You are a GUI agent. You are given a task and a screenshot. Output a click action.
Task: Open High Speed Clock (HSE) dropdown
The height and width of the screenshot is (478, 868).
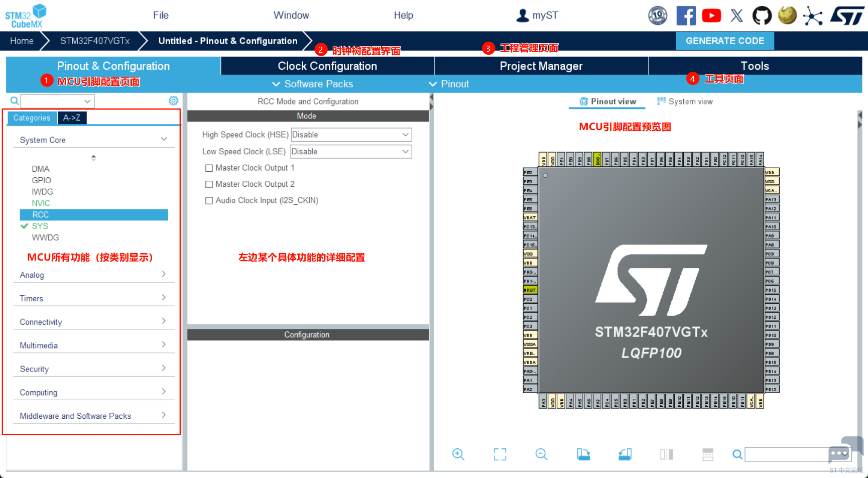(x=351, y=135)
